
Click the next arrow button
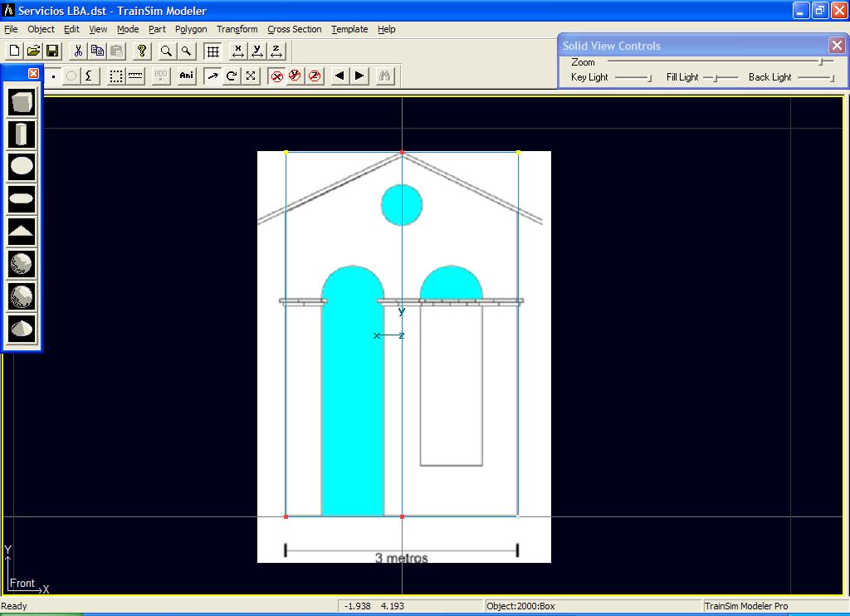pos(359,76)
